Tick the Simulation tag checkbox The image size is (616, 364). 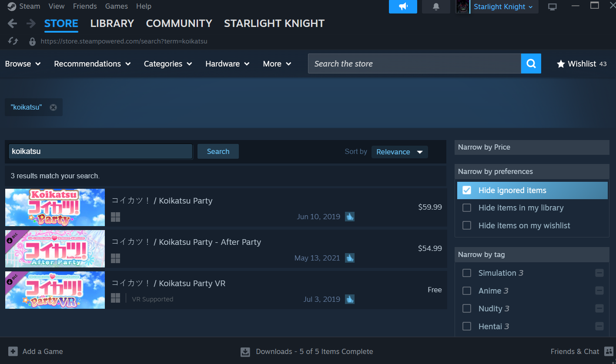point(467,273)
